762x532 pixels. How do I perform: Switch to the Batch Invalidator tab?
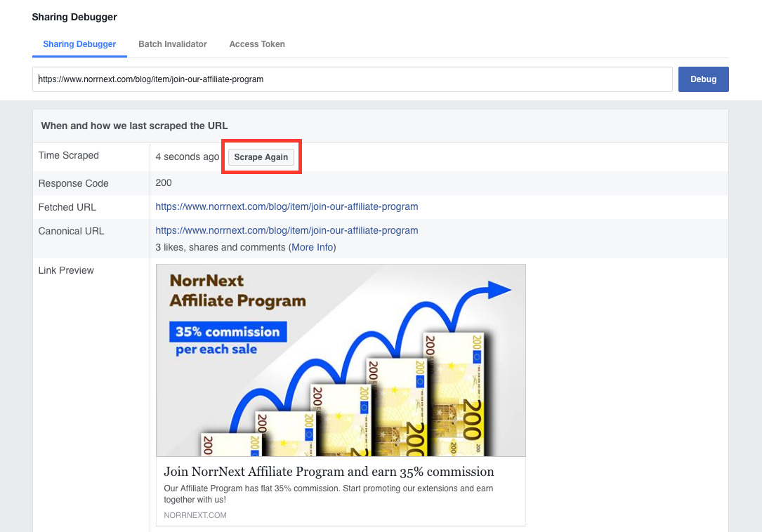172,44
